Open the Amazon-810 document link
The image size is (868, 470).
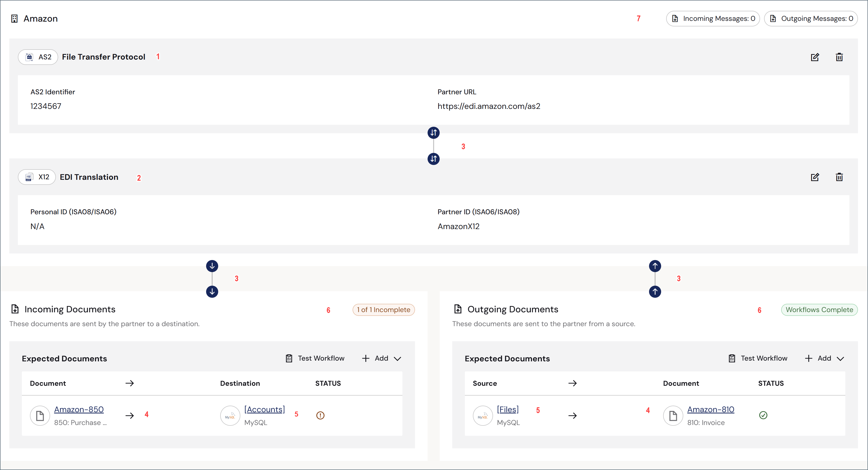point(711,409)
